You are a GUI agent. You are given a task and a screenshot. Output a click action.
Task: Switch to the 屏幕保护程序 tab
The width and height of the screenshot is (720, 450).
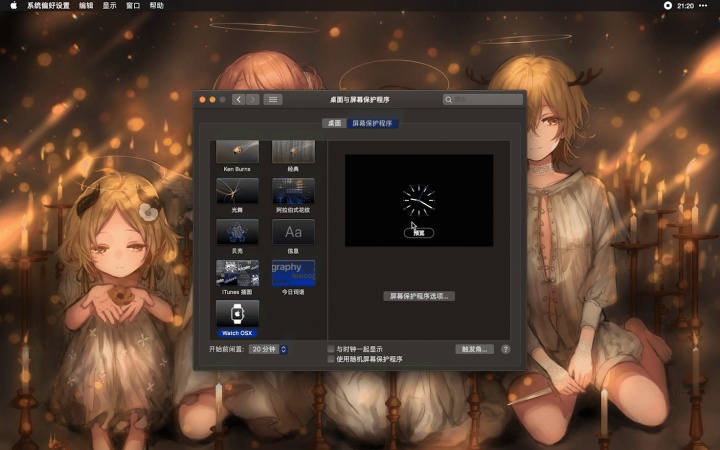372,123
